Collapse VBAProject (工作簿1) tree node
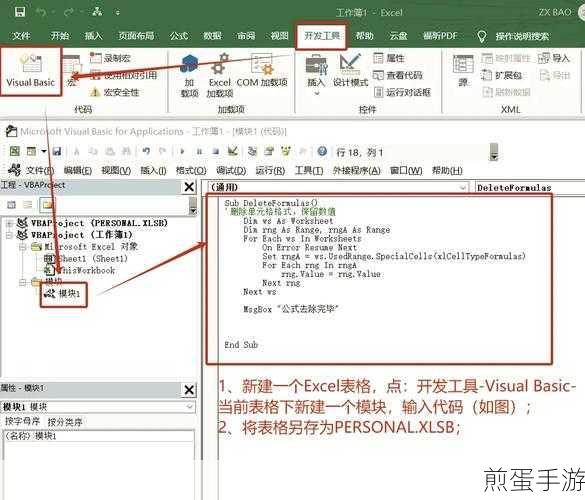The width and height of the screenshot is (585, 500). point(9,235)
